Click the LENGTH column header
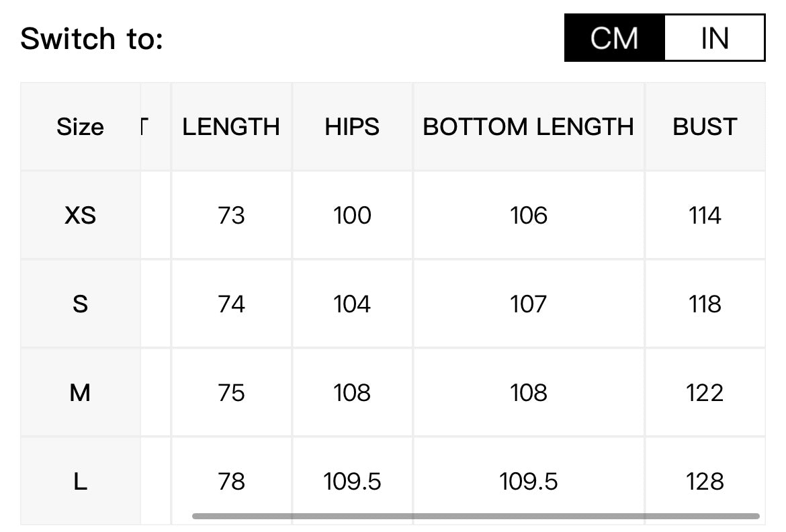 click(x=231, y=127)
